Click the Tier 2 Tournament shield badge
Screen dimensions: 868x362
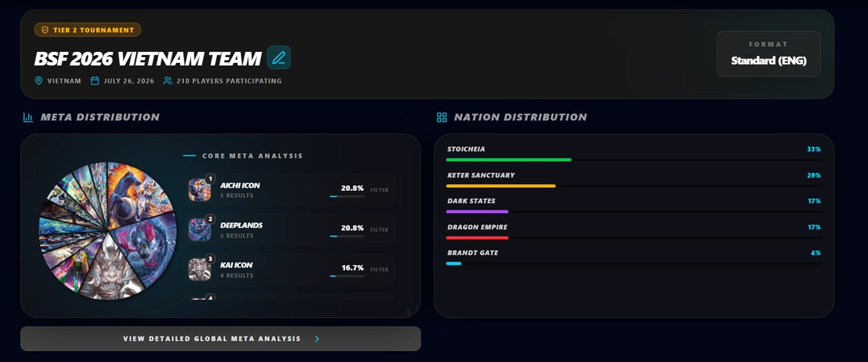[x=88, y=30]
